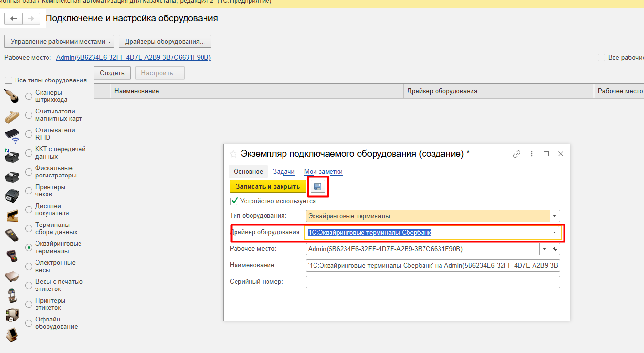This screenshot has width=644, height=353.
Task: Click the save floppy disk icon
Action: (318, 187)
